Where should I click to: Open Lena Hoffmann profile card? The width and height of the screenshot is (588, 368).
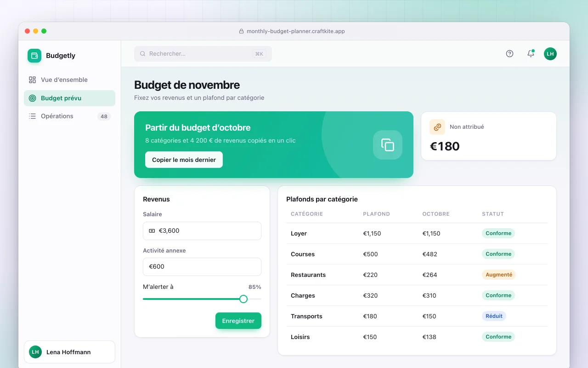(x=69, y=352)
